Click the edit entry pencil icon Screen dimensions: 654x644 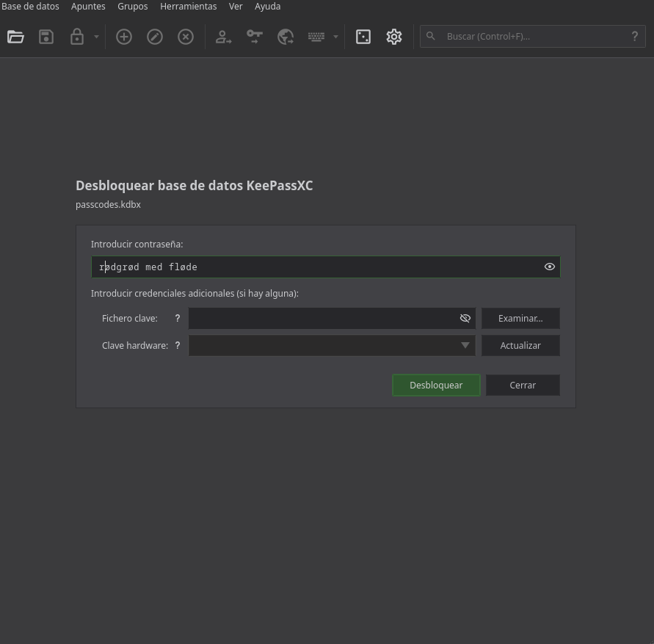tap(155, 37)
